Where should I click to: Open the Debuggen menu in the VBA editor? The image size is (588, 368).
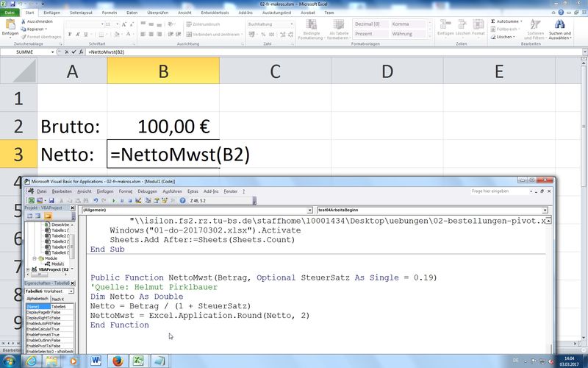pos(148,191)
